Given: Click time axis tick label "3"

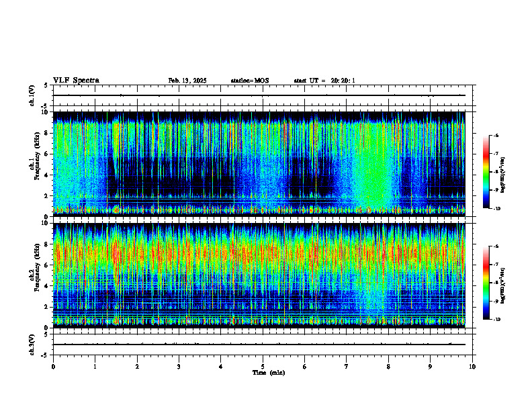Looking at the screenshot, I should coord(179,367).
